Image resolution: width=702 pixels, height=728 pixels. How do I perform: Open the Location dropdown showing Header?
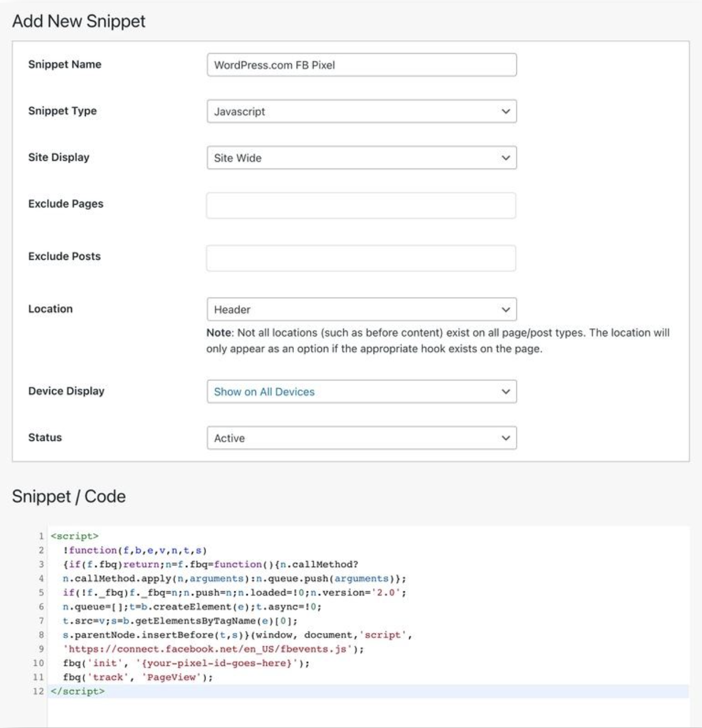[361, 309]
